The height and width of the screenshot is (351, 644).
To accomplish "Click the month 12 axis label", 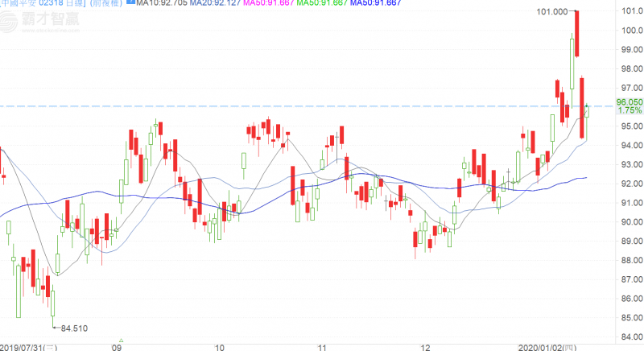I will 425,348.
